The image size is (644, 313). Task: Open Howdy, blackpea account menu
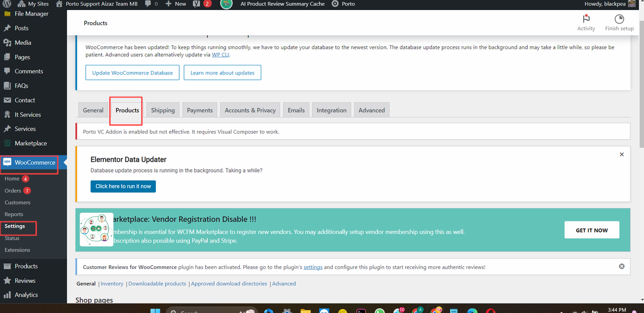click(x=610, y=4)
